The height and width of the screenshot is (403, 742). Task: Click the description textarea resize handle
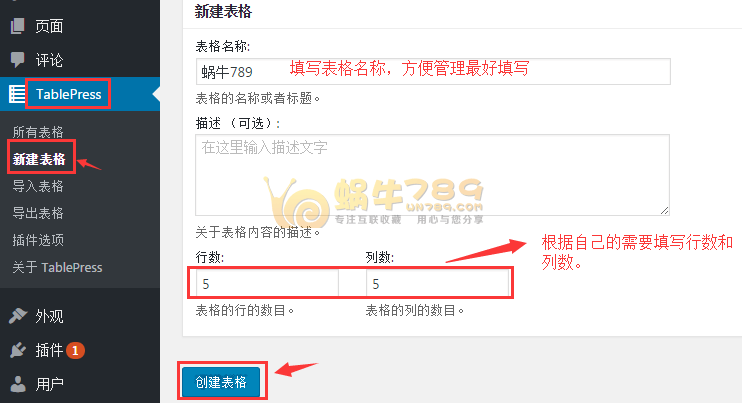(664, 210)
